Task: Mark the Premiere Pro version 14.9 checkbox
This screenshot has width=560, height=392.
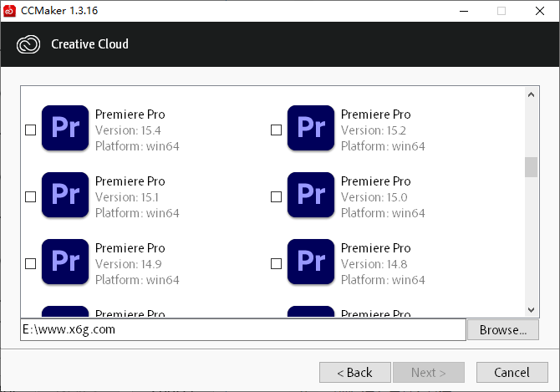Action: coord(31,263)
